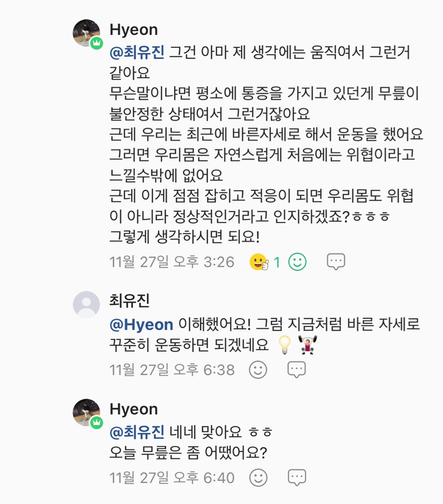Add reaction via smiley on 3:26 comment

(297, 262)
